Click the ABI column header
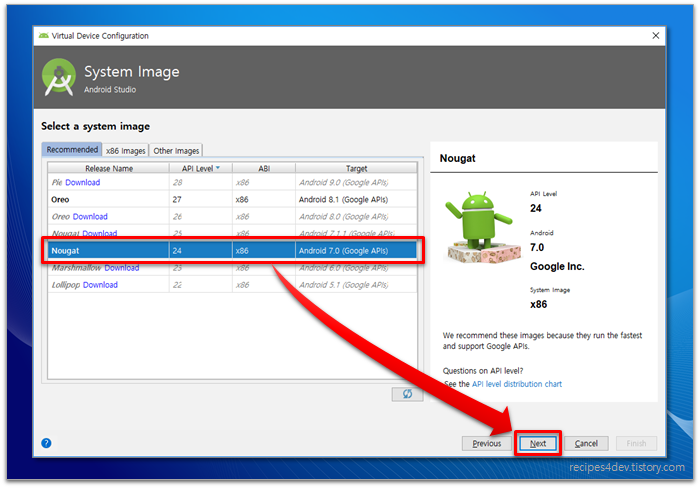This screenshot has width=700, height=489. (x=264, y=168)
